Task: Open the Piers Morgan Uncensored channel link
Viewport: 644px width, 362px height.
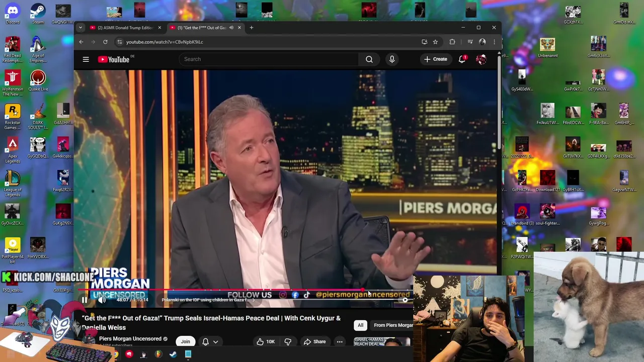Action: click(x=130, y=339)
